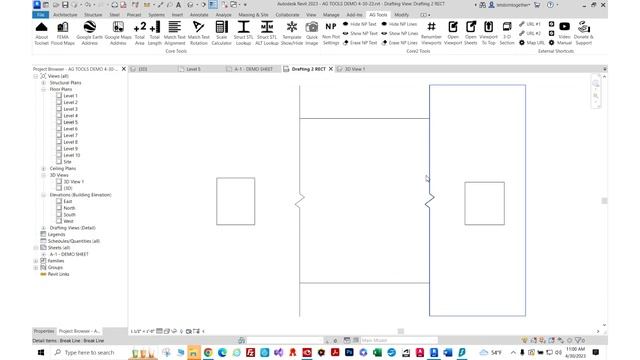The width and height of the screenshot is (640, 360).
Task: Click Erase NP Lines
Action: [400, 42]
